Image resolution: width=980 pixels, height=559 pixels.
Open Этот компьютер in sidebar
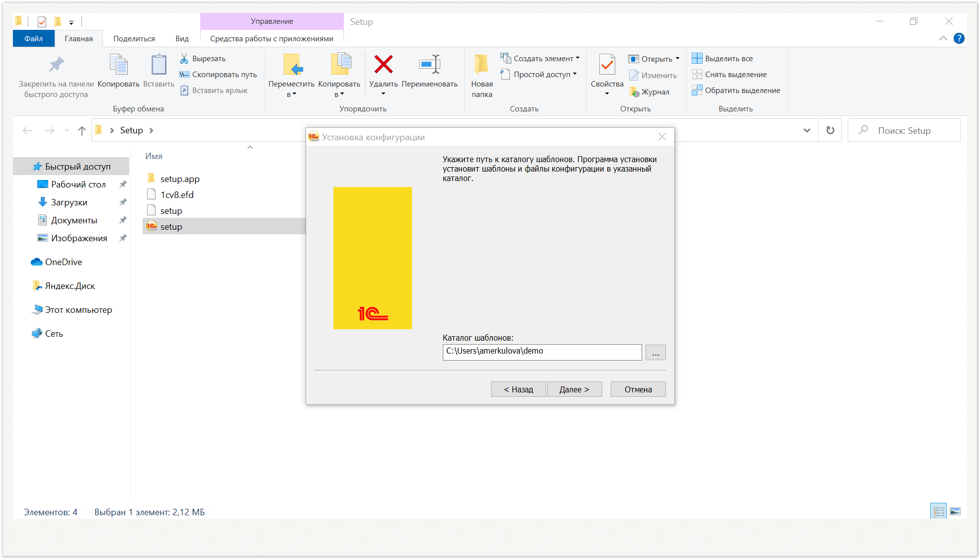[x=72, y=310]
